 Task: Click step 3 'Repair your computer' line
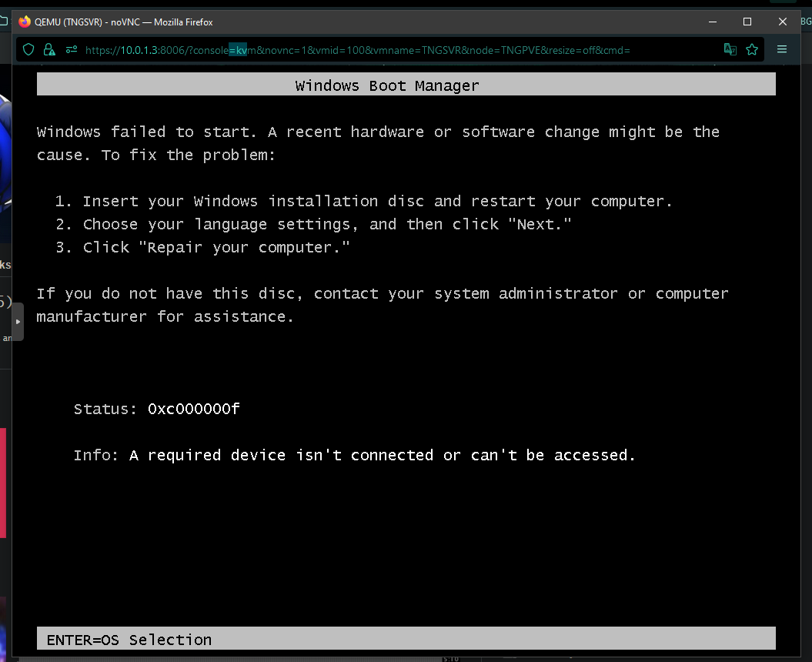216,248
